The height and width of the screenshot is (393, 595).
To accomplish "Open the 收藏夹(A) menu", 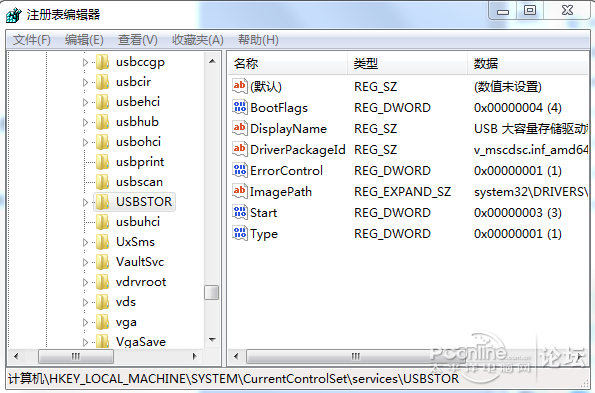I will pyautogui.click(x=198, y=40).
